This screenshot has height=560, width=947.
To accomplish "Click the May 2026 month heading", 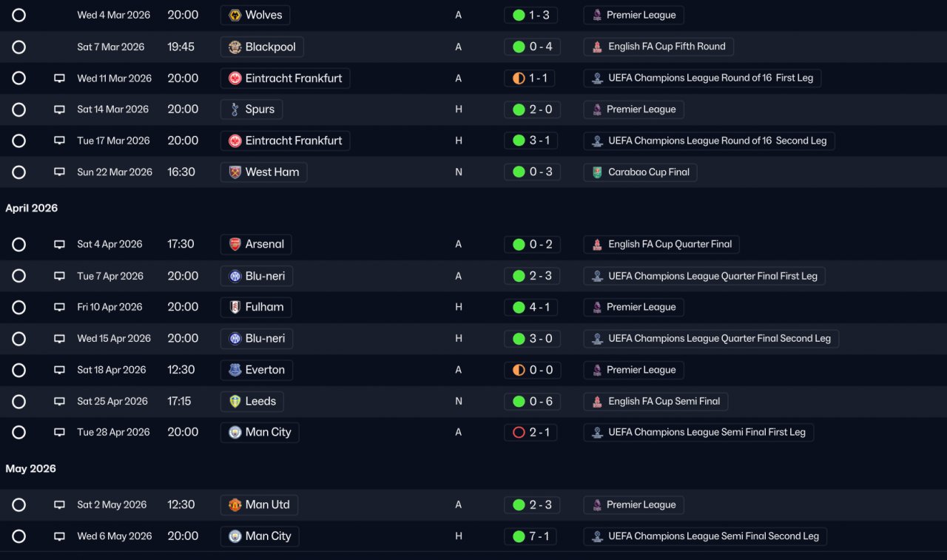I will click(31, 469).
